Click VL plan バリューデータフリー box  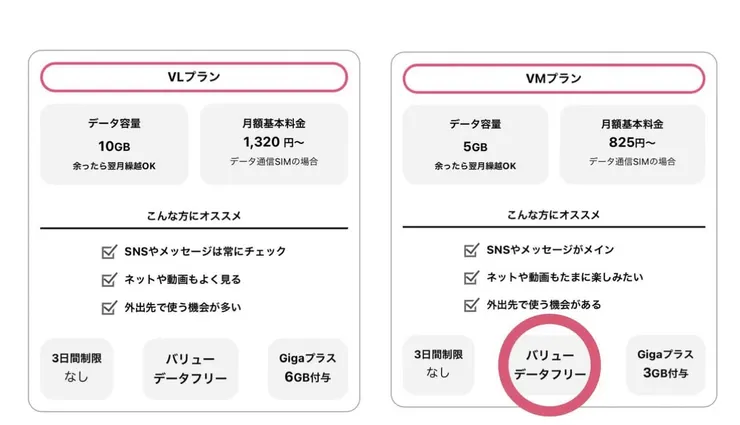(x=190, y=369)
